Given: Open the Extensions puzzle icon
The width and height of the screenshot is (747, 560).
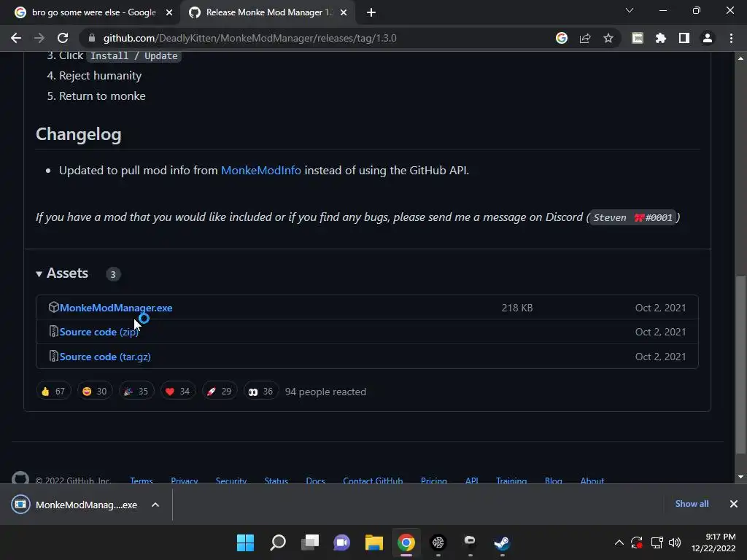Looking at the screenshot, I should point(661,38).
